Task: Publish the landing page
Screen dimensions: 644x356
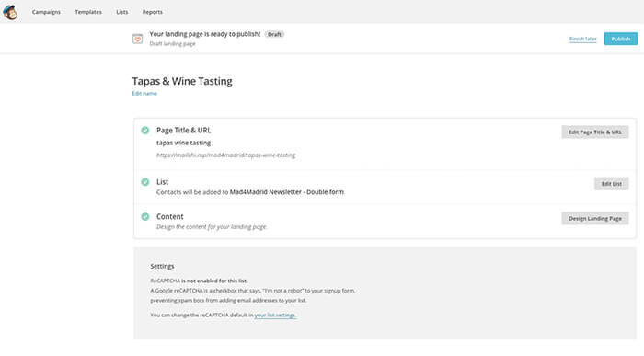Action: tap(621, 39)
